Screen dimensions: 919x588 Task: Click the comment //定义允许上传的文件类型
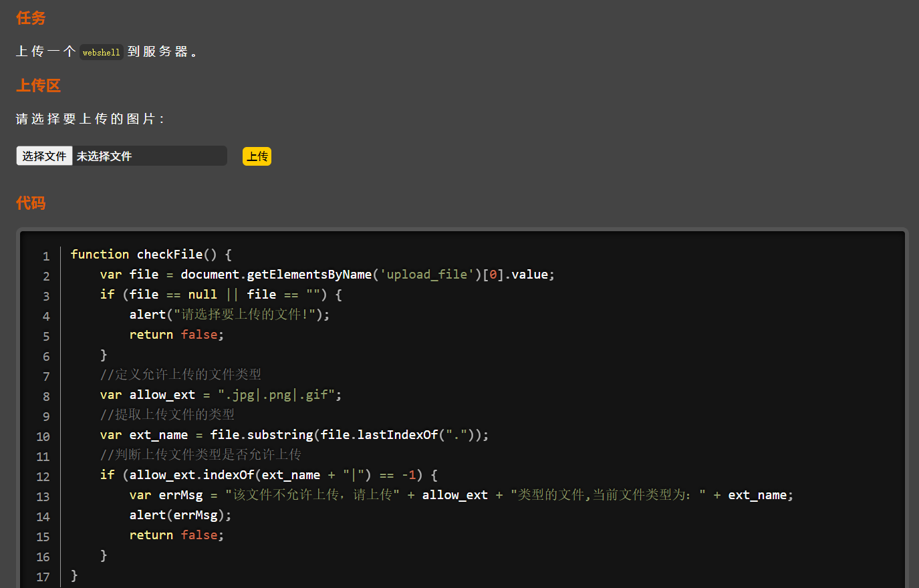tap(180, 375)
